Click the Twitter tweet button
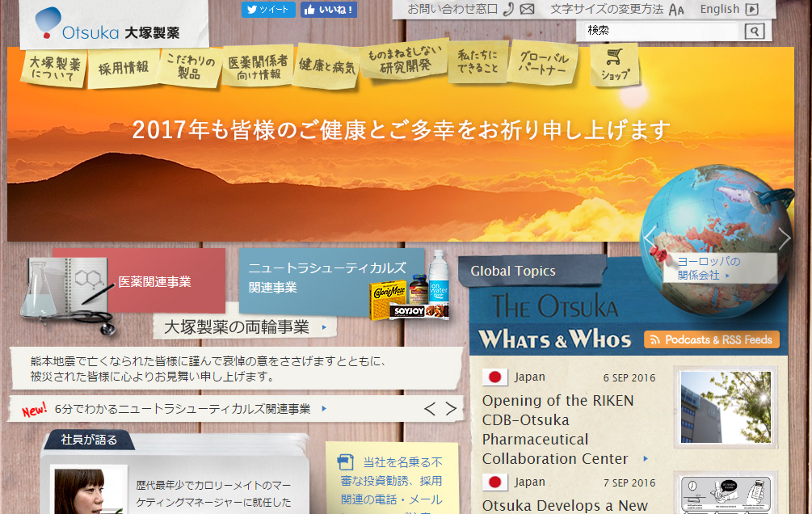 (268, 10)
